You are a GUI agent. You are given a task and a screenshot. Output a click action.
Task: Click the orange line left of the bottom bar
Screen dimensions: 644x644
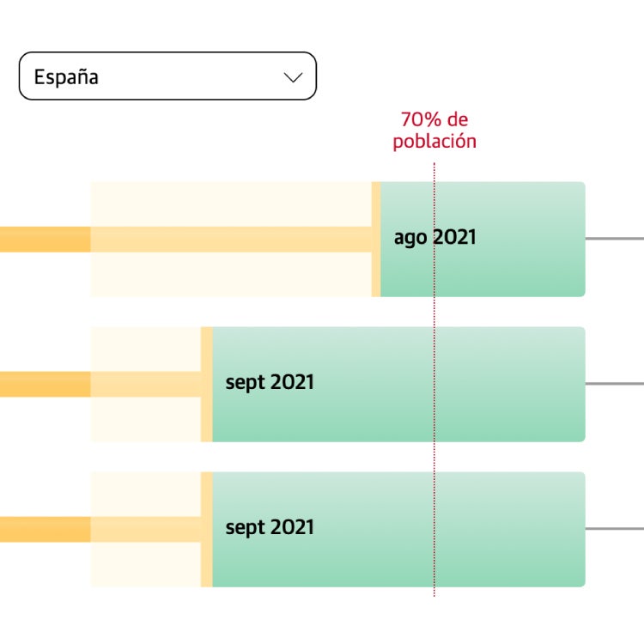45,529
